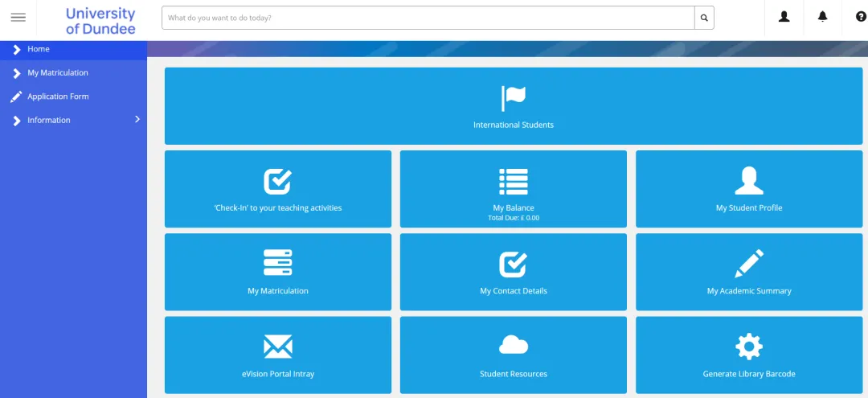Viewport: 868px width, 398px height.
Task: Click the checkmark icon on Check-In tile
Action: click(277, 181)
